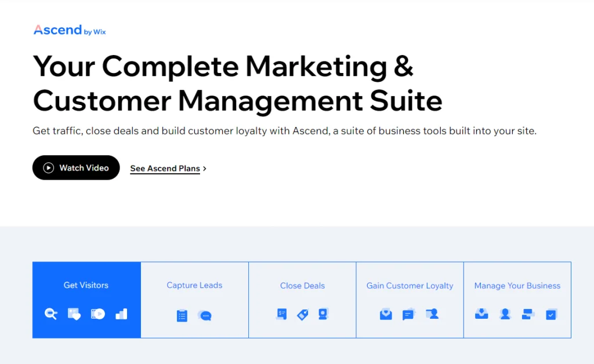Select the Gain Customer Loyalty tab

click(410, 285)
